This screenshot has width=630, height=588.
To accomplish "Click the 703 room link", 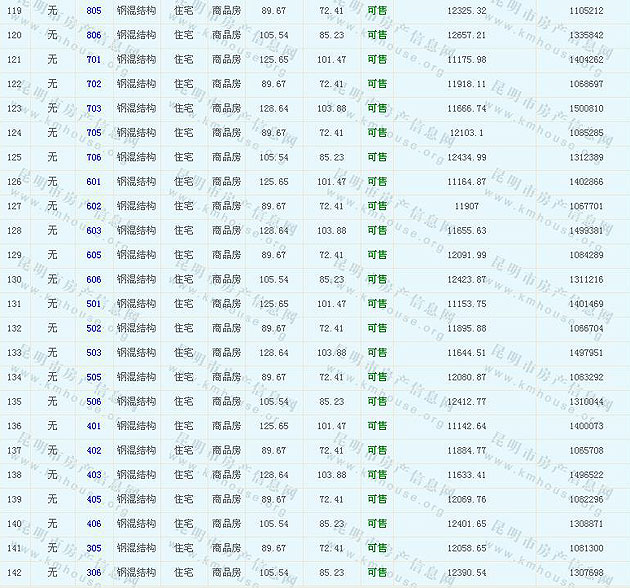I will [x=94, y=108].
